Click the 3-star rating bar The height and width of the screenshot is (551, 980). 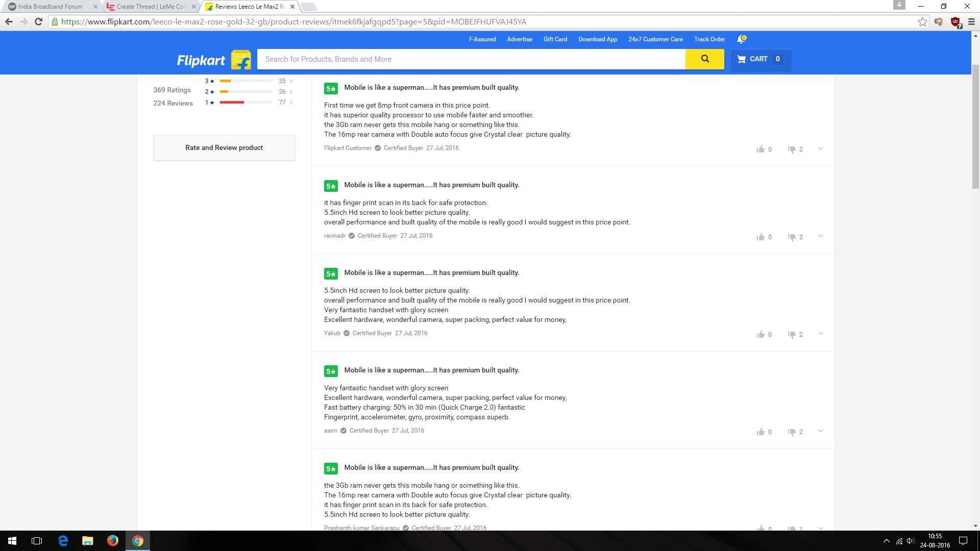tap(246, 81)
